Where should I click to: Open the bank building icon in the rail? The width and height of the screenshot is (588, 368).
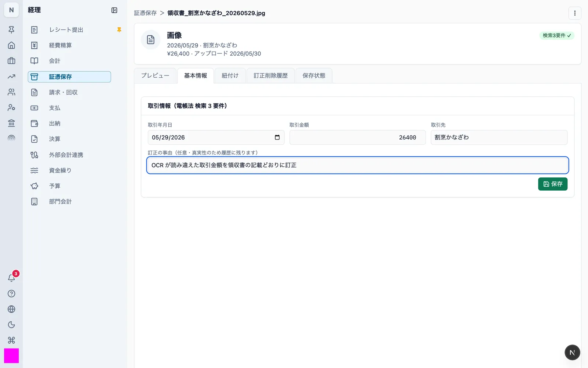click(11, 123)
